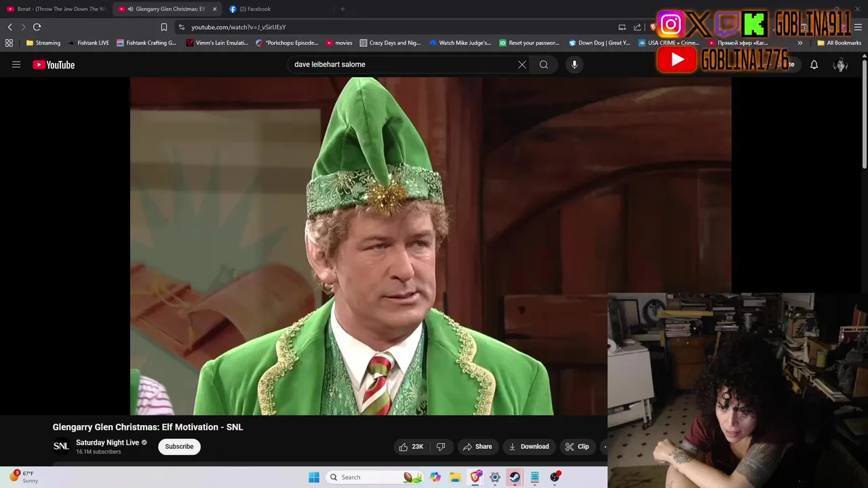This screenshot has height=488, width=868.
Task: Open the Fishtank Crafting bookmark
Action: (146, 43)
